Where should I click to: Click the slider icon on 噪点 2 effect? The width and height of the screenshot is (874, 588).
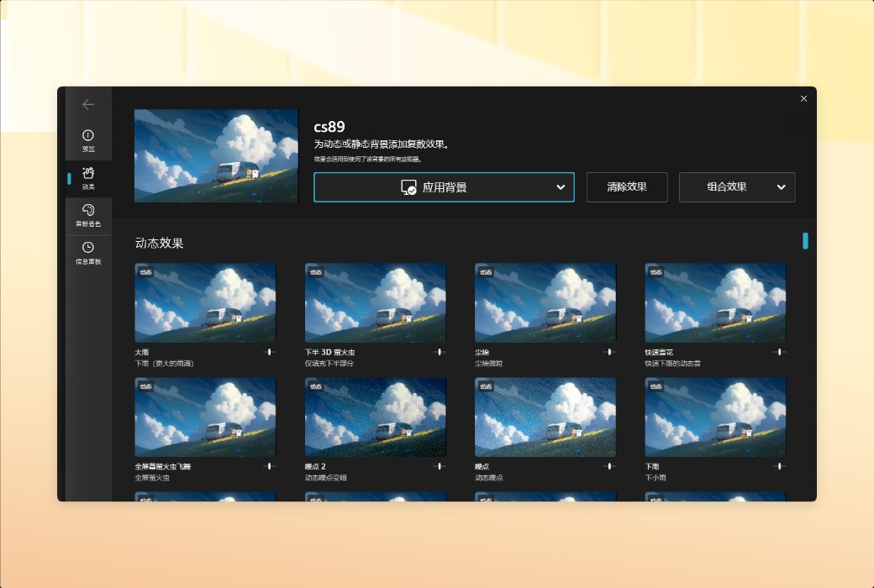click(x=439, y=467)
